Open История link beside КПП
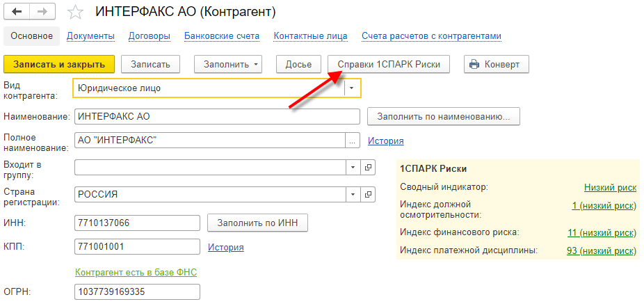Screen dimensions: 644x304 click(x=226, y=248)
